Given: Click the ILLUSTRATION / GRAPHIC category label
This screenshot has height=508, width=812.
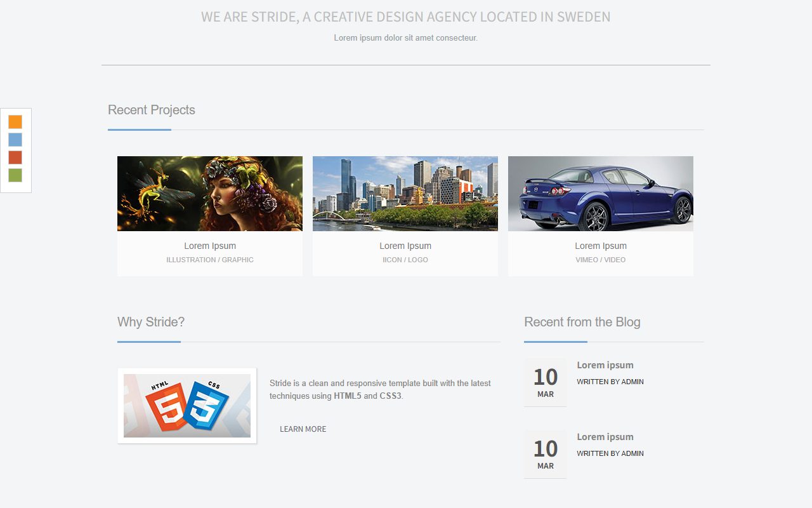Looking at the screenshot, I should [210, 260].
